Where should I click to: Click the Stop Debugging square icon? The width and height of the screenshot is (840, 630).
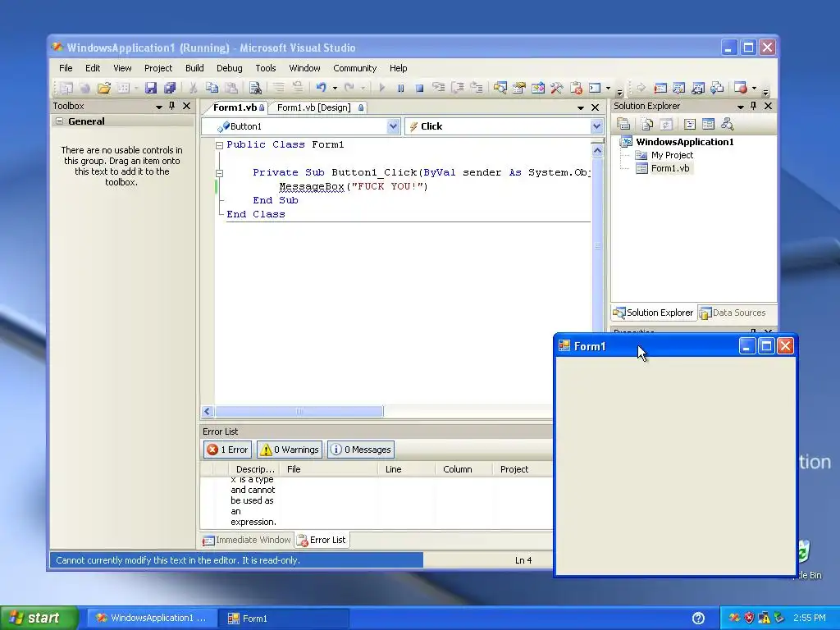(419, 88)
